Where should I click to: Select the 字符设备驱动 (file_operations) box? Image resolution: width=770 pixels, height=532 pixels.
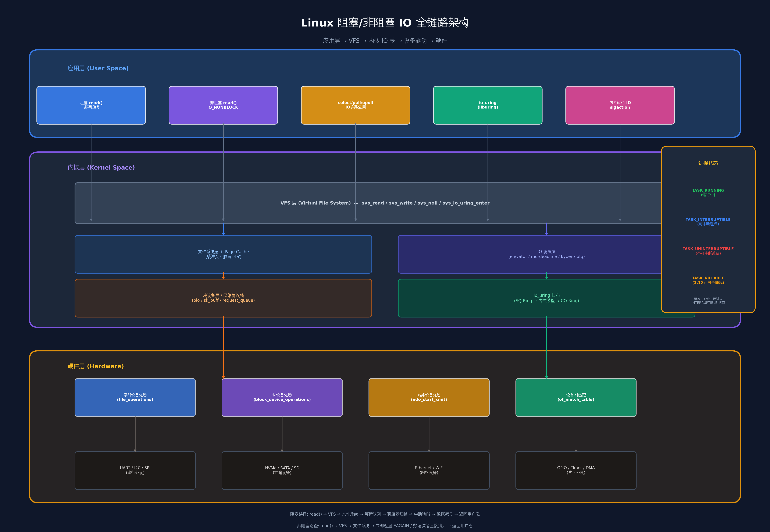tap(135, 397)
